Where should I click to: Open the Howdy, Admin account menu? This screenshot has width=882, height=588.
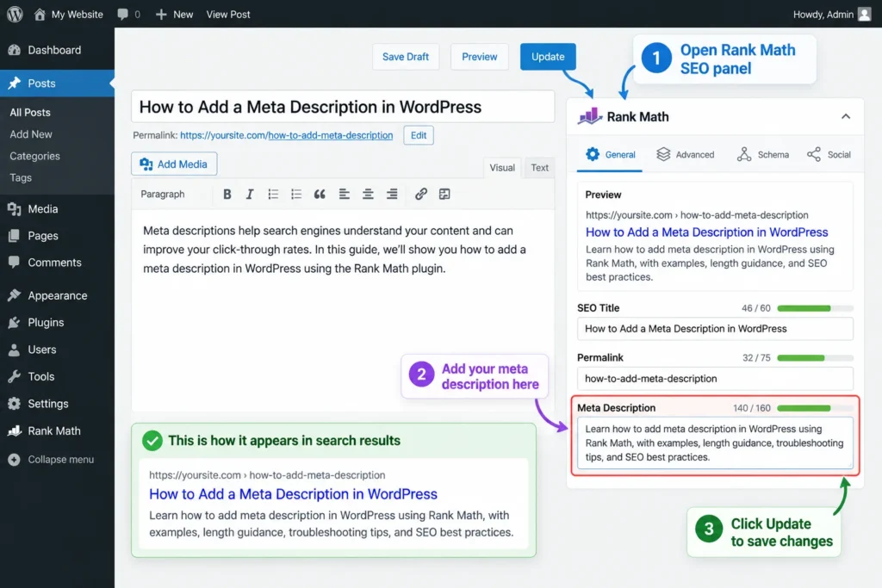[x=832, y=14]
